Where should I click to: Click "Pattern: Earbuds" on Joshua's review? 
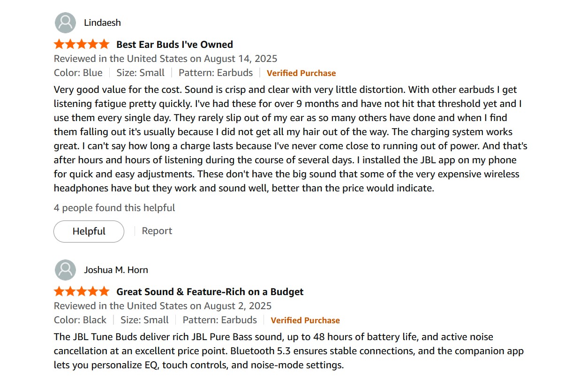219,320
